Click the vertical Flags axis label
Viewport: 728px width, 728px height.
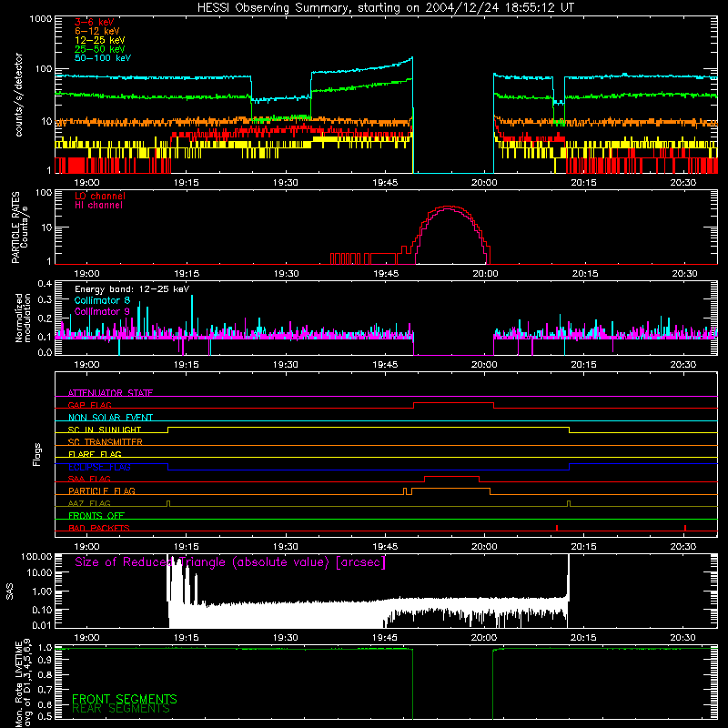point(37,454)
